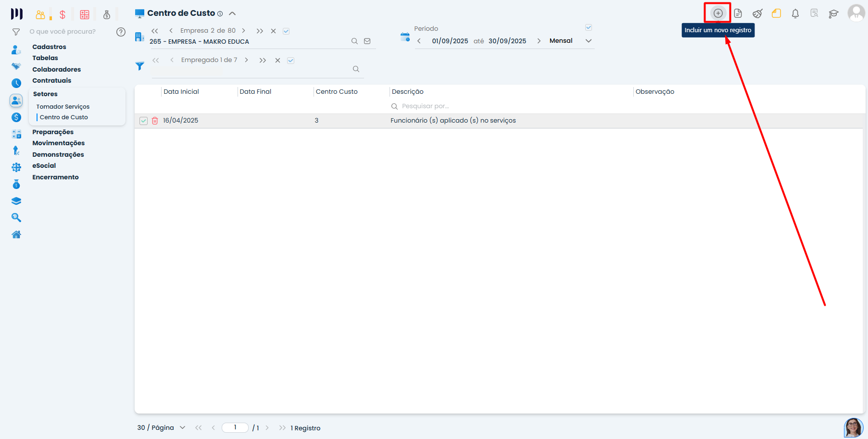Viewport: 868px width, 439px height.
Task: Toggle the checkbox next to Empregado navigation
Action: (290, 61)
